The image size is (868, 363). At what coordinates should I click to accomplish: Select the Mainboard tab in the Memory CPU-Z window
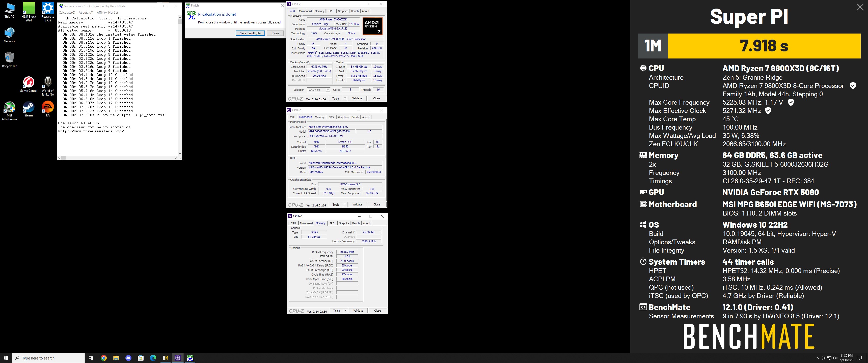click(306, 223)
